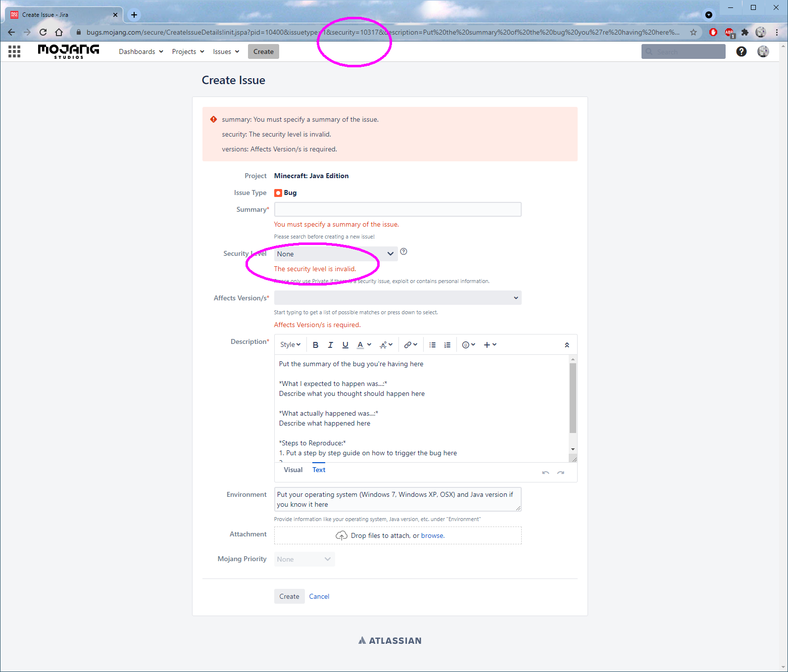Go forward in browser history
This screenshot has height=672, width=788.
(x=27, y=32)
